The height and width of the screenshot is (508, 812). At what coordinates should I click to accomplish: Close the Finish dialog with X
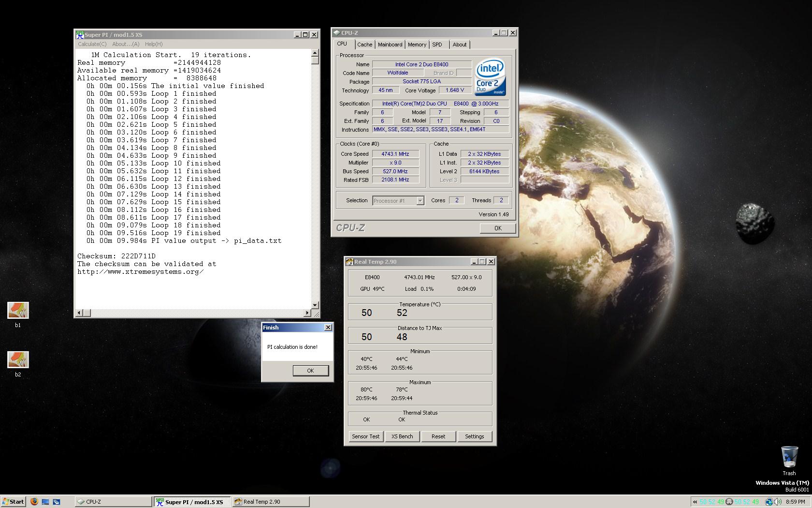328,328
